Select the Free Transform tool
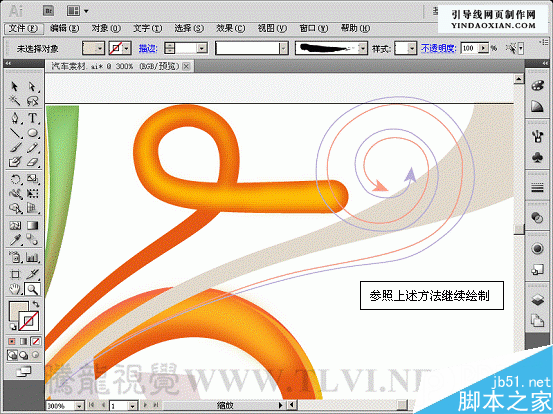 32,194
